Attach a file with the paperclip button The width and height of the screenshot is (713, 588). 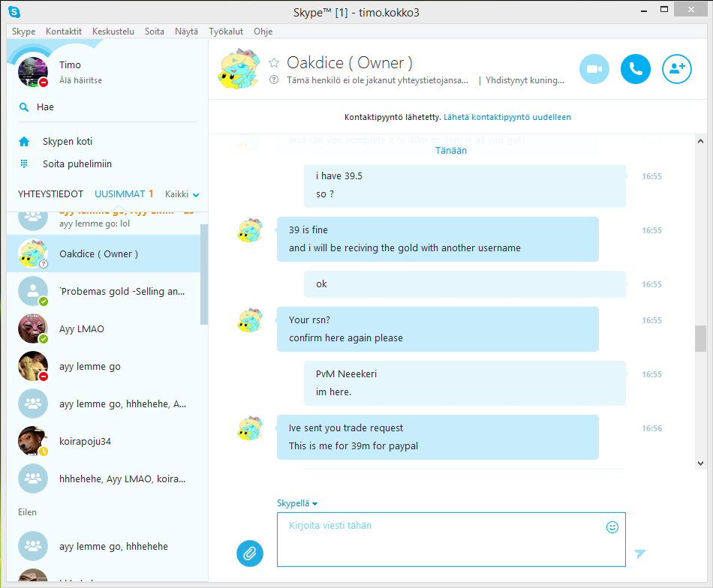[x=250, y=553]
